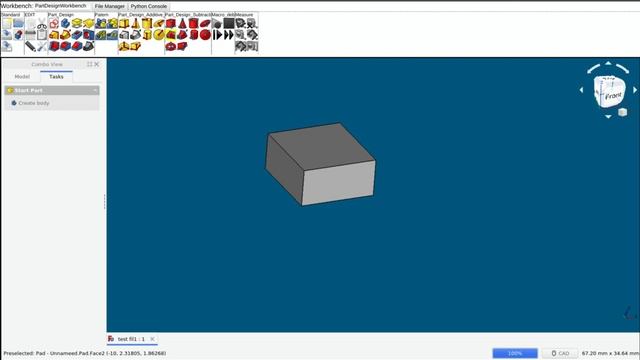Rotate view right with navigation cube arrow
Image resolution: width=640 pixels, height=360 pixels.
click(635, 90)
